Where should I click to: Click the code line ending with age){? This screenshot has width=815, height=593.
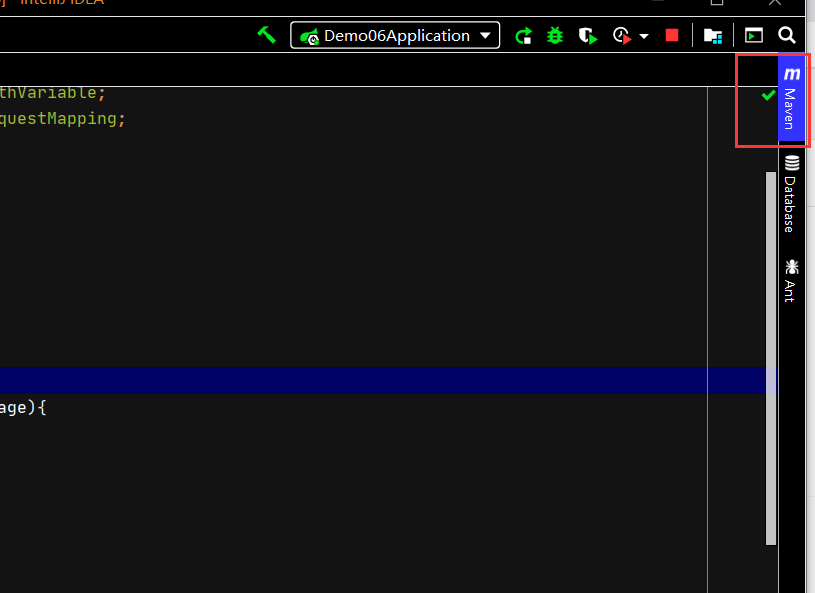point(23,407)
